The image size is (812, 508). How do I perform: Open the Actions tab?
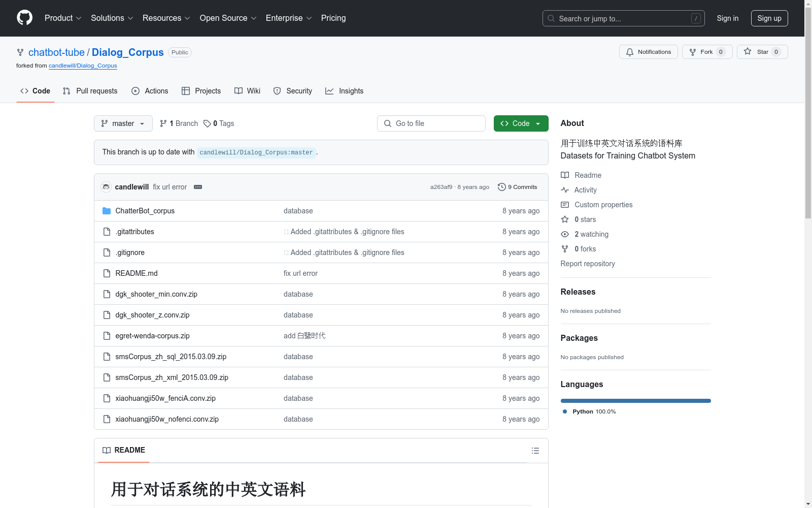tap(150, 91)
